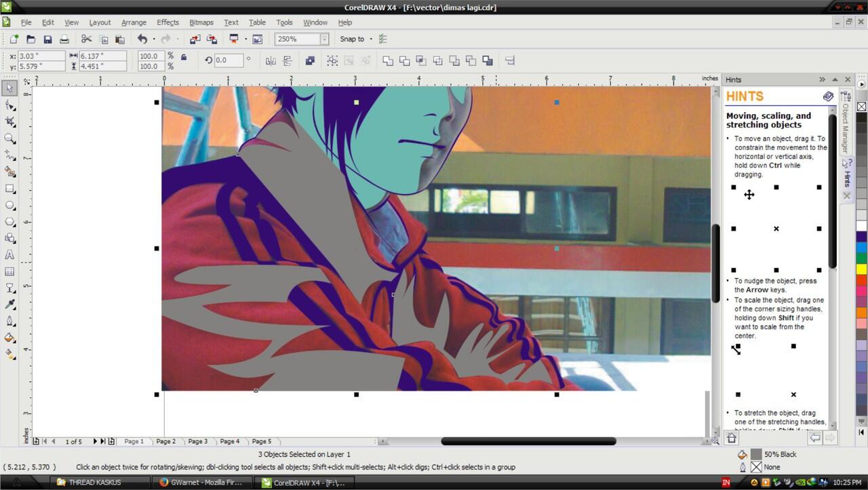Click the Export icon
This screenshot has width=868, height=490.
212,39
